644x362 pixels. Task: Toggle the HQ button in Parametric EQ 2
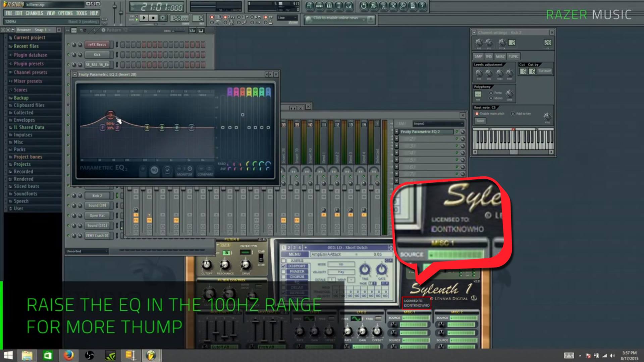(154, 170)
